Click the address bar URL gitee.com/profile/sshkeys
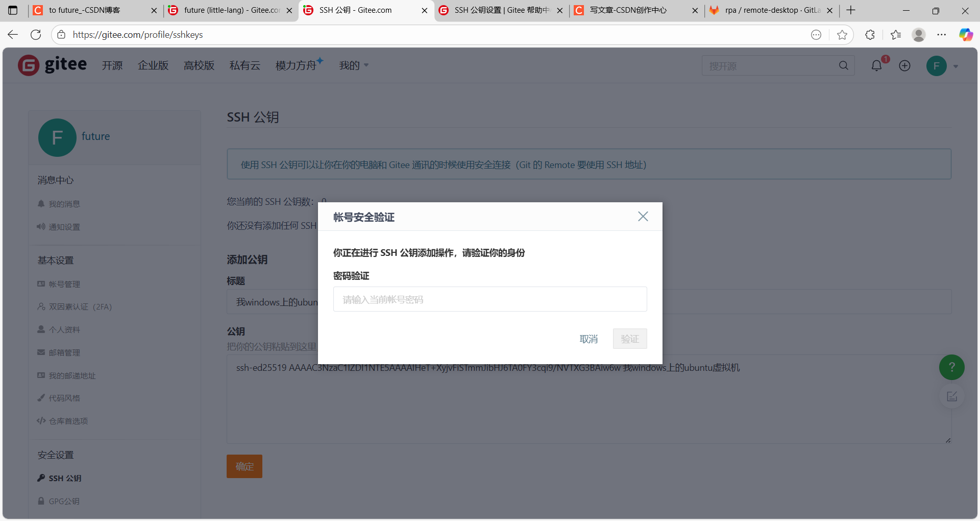980x521 pixels. [138, 35]
